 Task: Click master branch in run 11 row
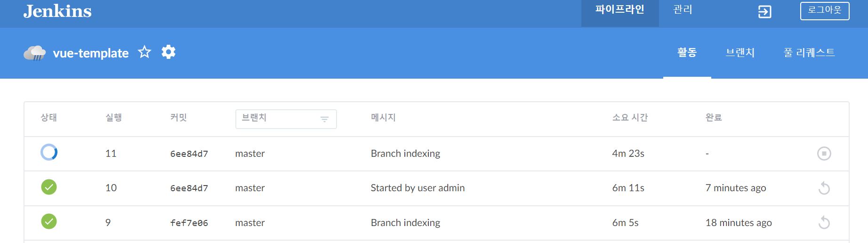250,154
